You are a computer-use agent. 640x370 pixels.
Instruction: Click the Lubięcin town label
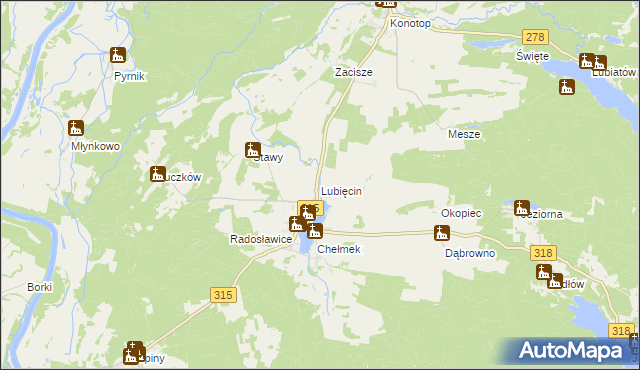342,191
